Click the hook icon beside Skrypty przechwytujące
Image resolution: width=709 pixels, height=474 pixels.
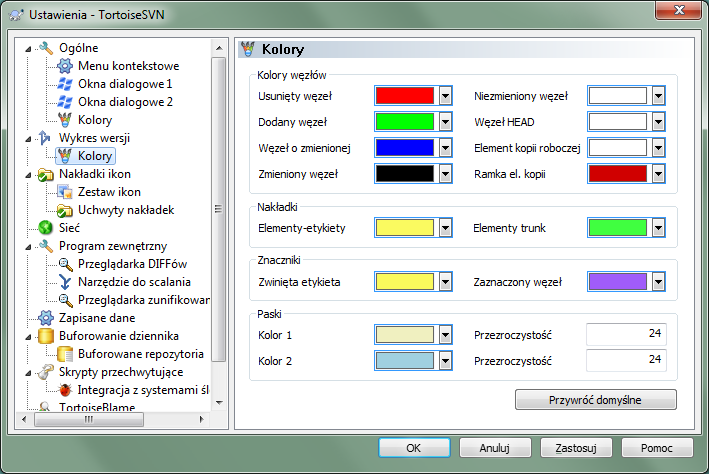pyautogui.click(x=46, y=372)
